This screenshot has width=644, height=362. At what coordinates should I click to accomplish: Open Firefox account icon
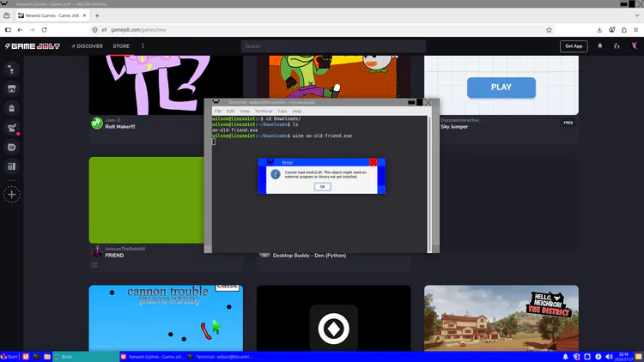[612, 30]
